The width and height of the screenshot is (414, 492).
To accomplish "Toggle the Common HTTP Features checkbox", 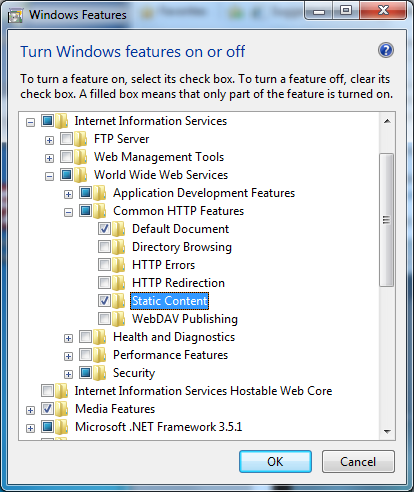I will (85, 210).
